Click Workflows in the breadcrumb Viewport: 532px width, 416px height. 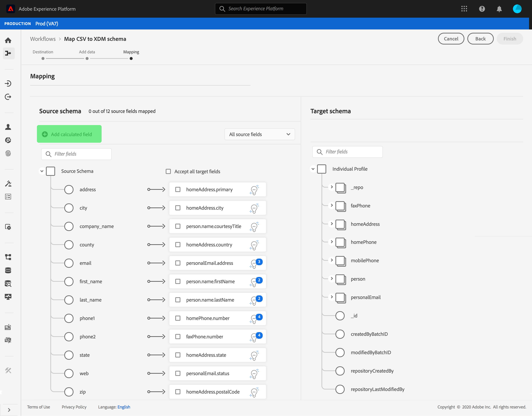point(43,39)
